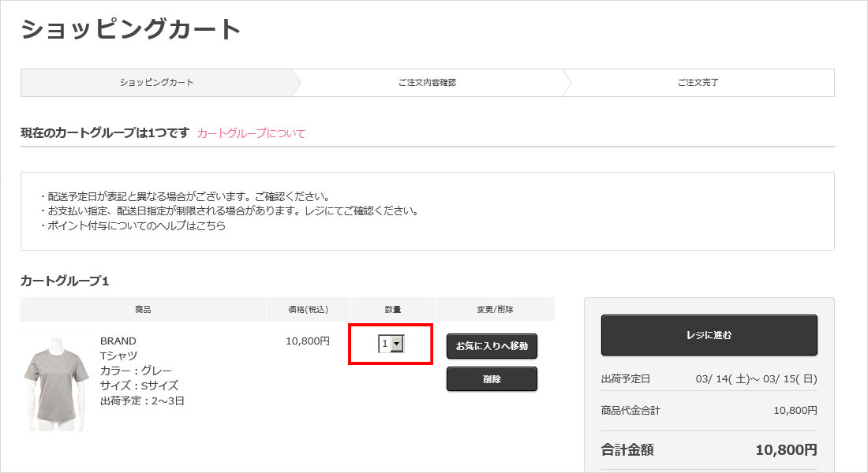The image size is (868, 473).
Task: Click the gray T-shirt product thumbnail
Action: pyautogui.click(x=55, y=382)
